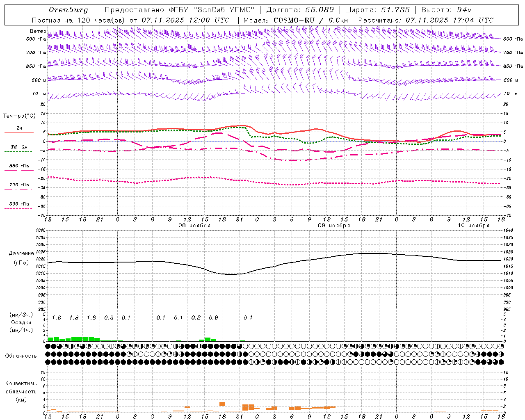
Task: Click the longitude value Долгота: 55.089
Action: (x=300, y=10)
